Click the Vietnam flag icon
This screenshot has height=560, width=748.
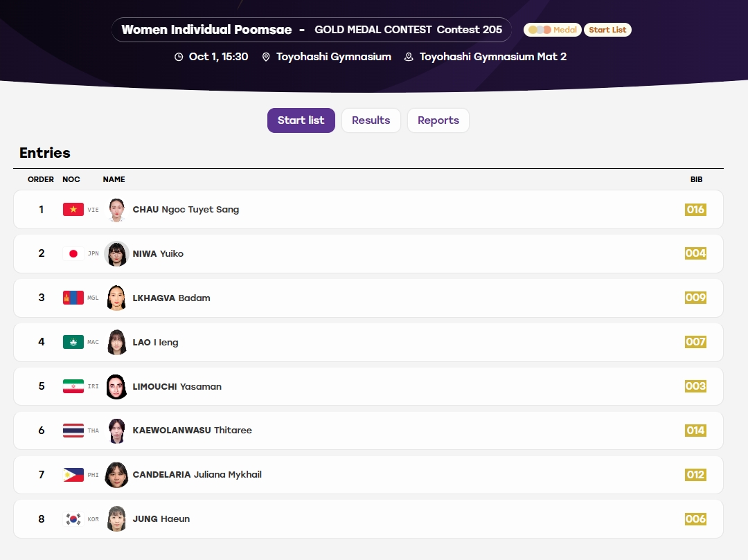73,209
